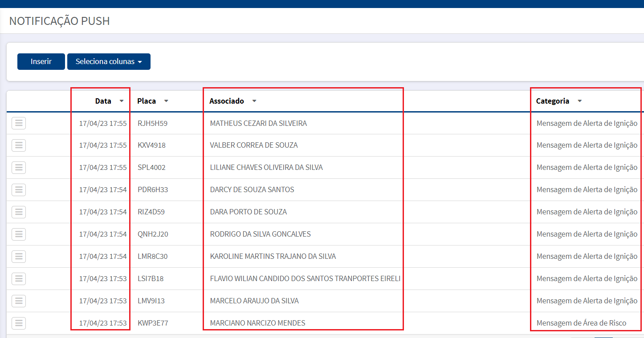
Task: Click date cell in KWP3E77 row
Action: tap(103, 323)
